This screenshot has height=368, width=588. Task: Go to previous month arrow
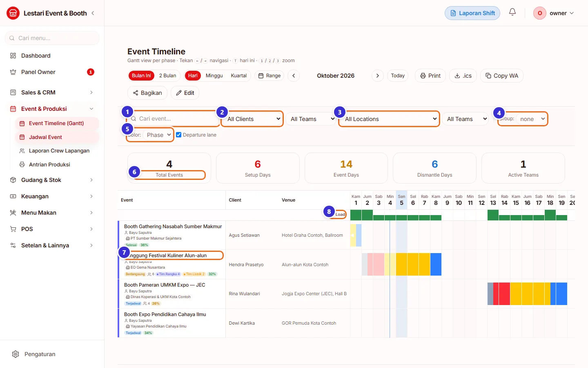294,76
